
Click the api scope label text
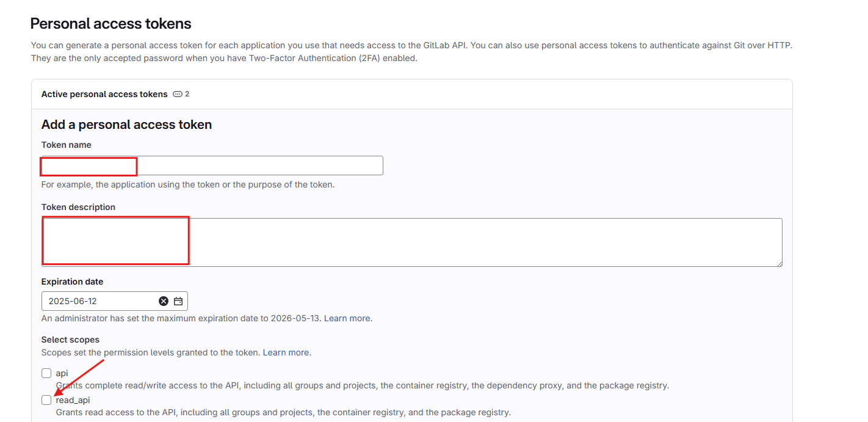click(62, 373)
